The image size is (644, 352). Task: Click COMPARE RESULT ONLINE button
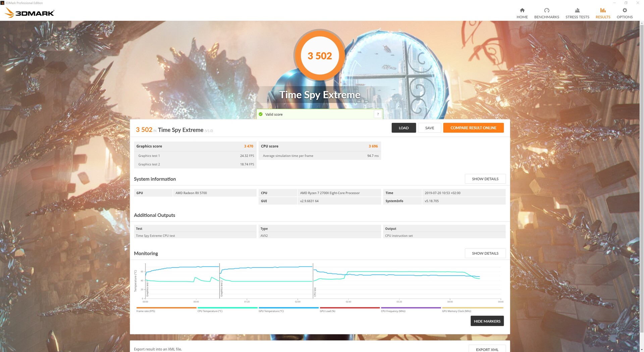coord(473,128)
